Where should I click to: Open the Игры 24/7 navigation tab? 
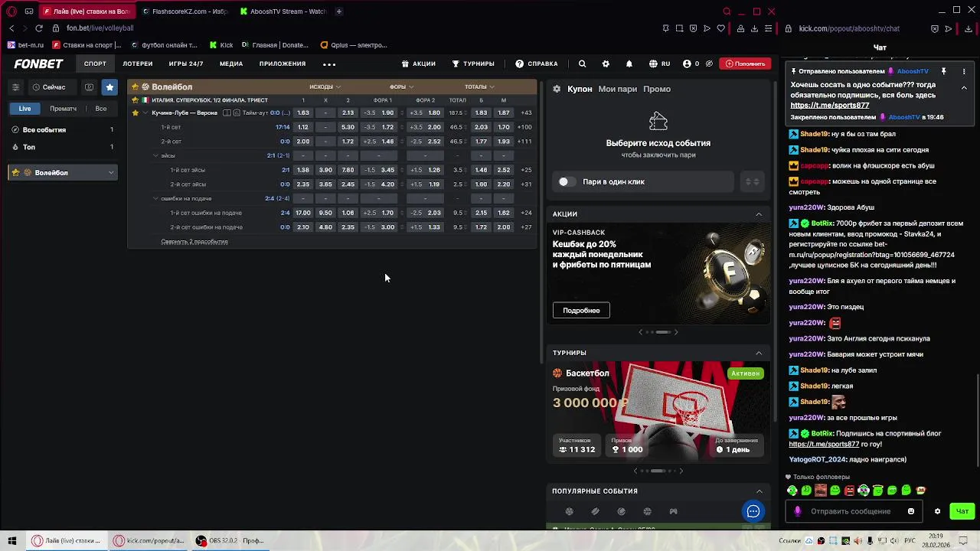[x=186, y=64]
